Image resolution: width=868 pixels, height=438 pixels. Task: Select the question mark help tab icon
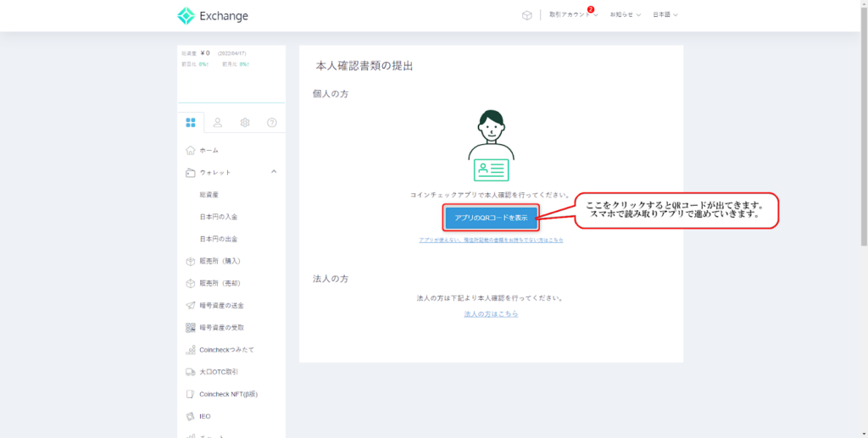[x=272, y=123]
